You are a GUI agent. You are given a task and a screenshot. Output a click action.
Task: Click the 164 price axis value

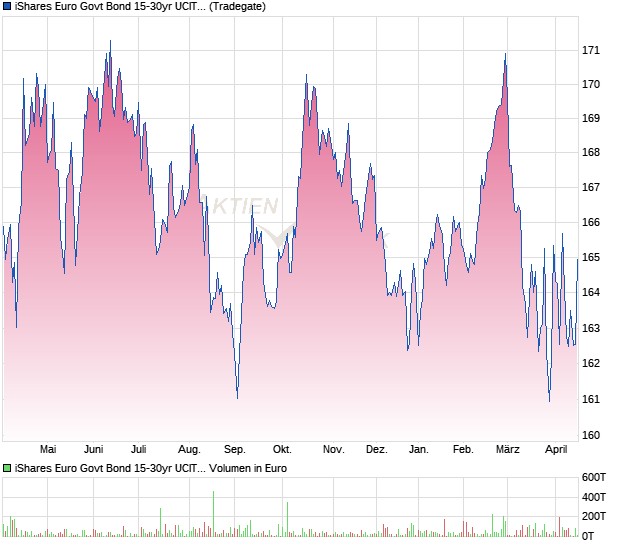[x=591, y=292]
